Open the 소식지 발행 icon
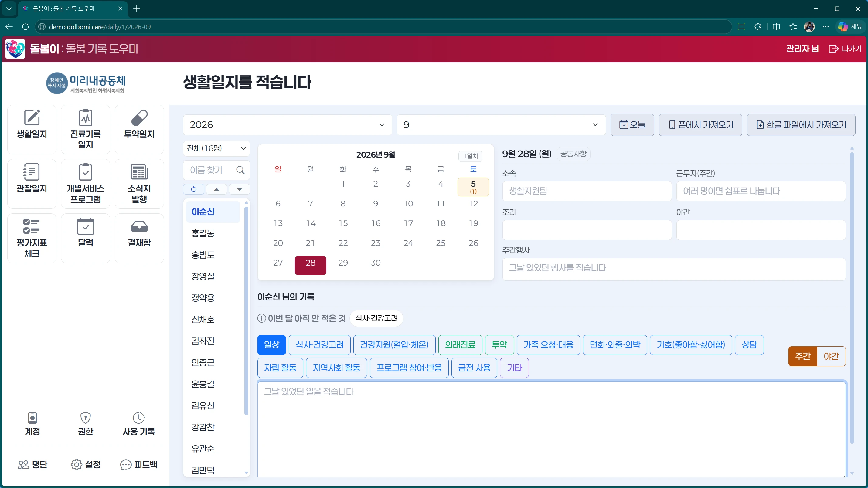Viewport: 868px width, 488px height. 139,184
